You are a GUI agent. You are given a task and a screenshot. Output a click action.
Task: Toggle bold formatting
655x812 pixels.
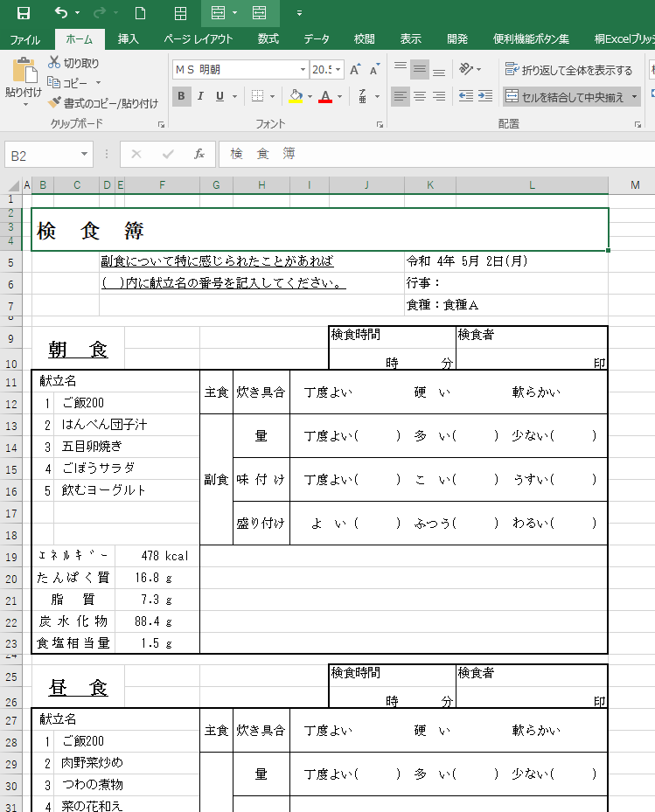click(181, 96)
